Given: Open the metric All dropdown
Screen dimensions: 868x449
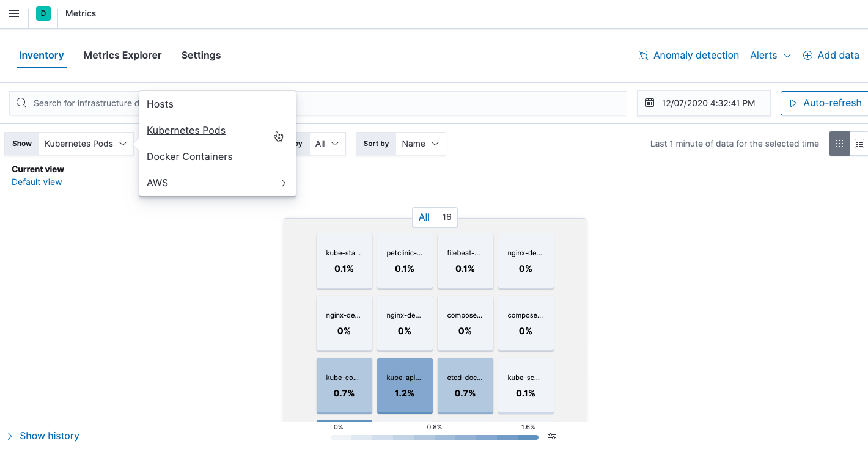Looking at the screenshot, I should tap(328, 143).
